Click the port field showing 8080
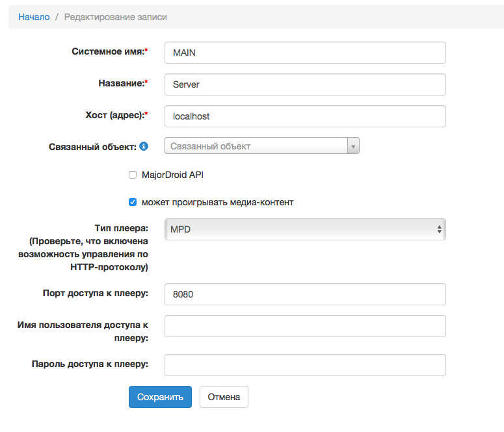Screen dimensions: 504x432 click(x=305, y=294)
